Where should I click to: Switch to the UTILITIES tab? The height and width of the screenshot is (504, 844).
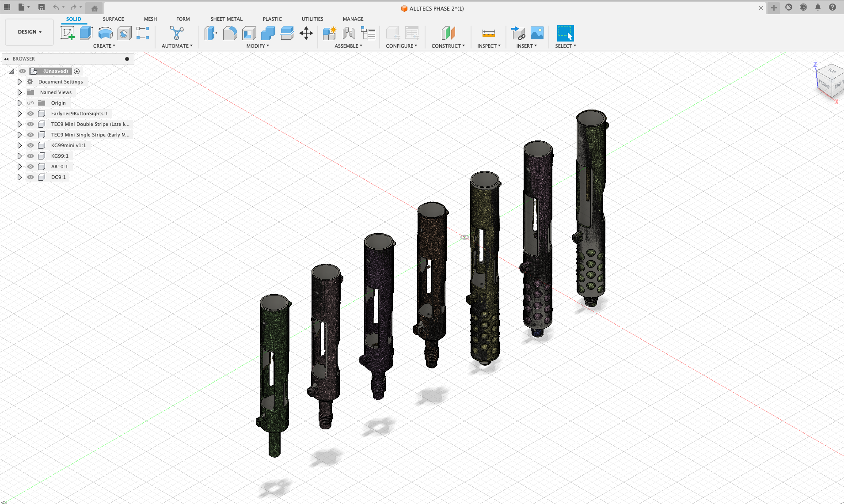point(312,19)
